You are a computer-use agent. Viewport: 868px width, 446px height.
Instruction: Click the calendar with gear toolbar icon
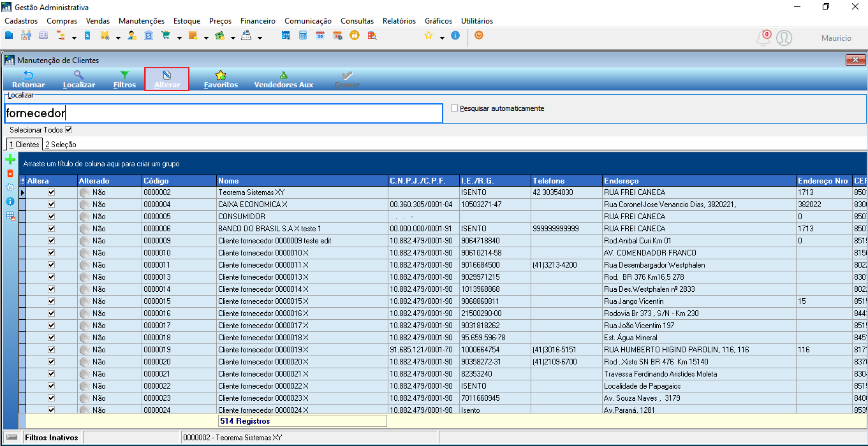coord(337,36)
